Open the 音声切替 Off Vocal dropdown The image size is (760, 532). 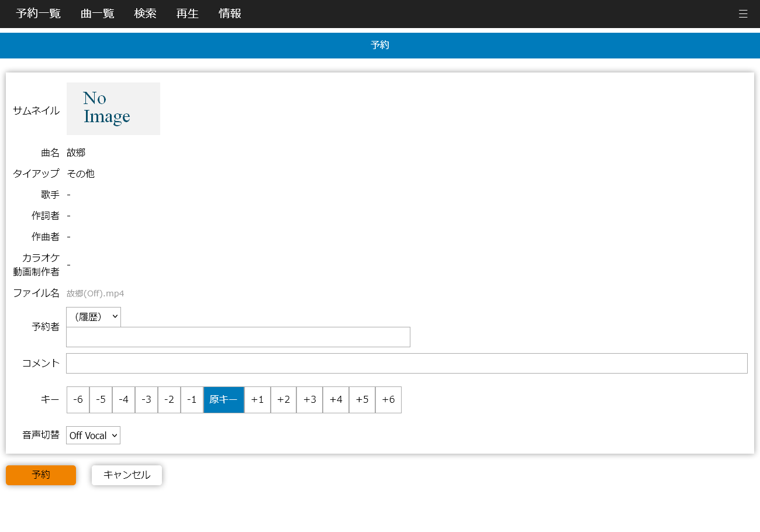[x=93, y=436]
